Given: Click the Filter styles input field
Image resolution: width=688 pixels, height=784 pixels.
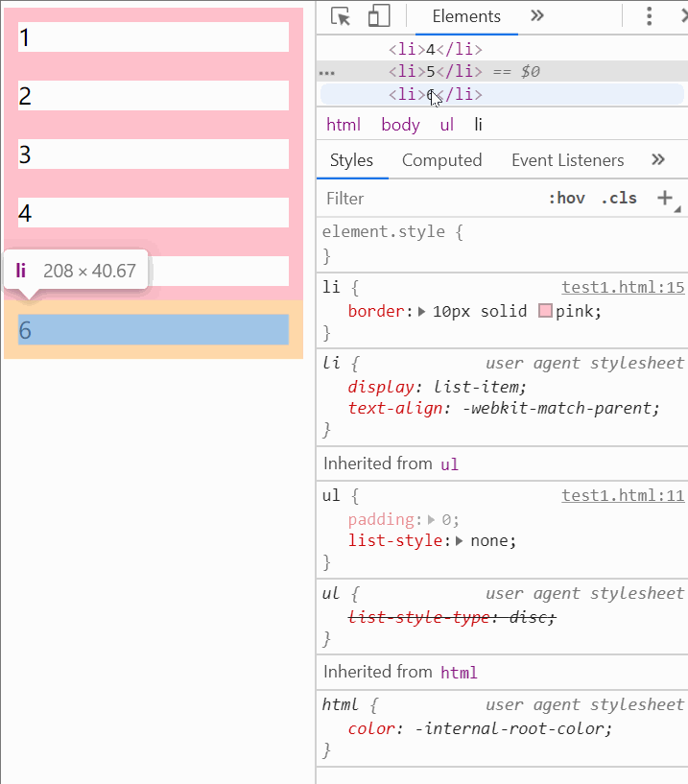Looking at the screenshot, I should coord(430,199).
